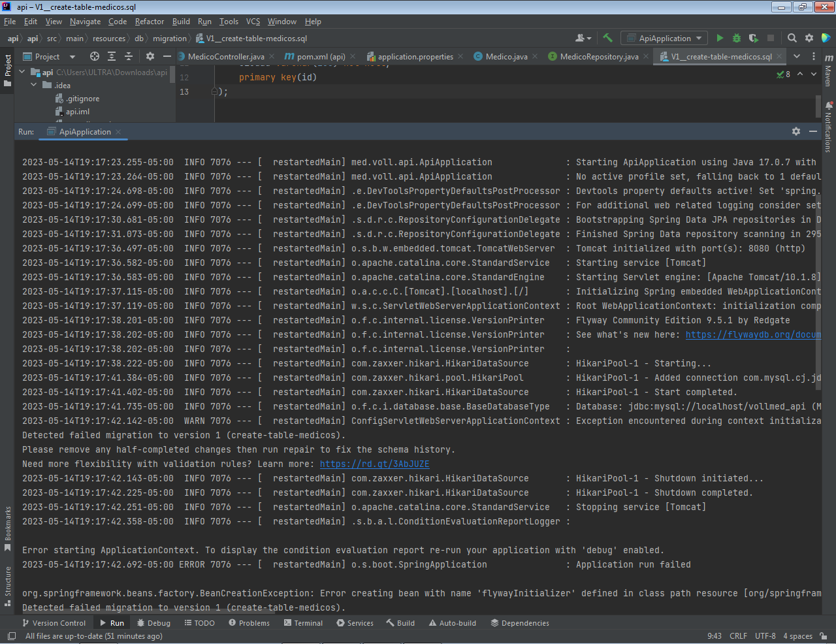Image resolution: width=836 pixels, height=644 pixels.
Task: Click the read-only lock icon in status bar
Action: 824,636
